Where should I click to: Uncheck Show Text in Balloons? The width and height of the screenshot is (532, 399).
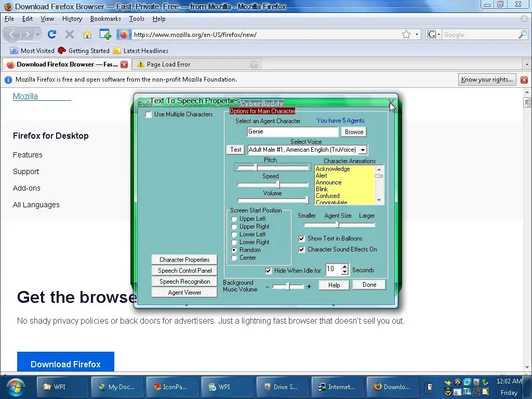pos(301,238)
